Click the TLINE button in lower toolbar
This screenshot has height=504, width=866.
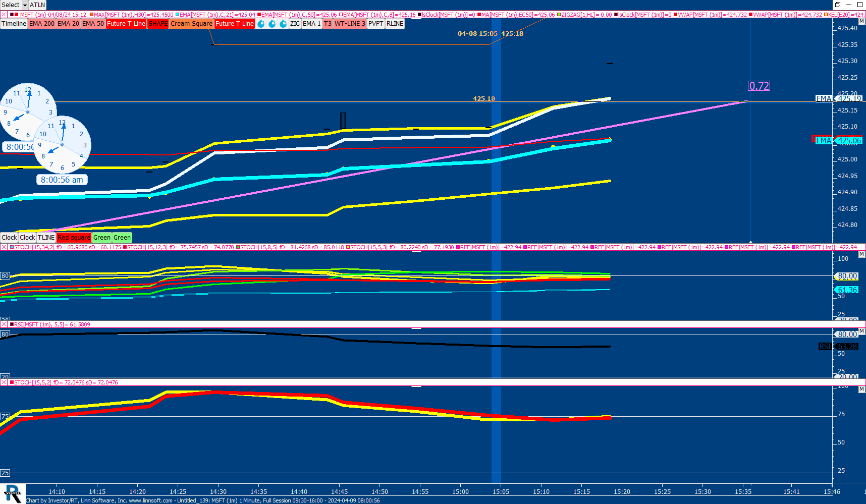point(46,238)
